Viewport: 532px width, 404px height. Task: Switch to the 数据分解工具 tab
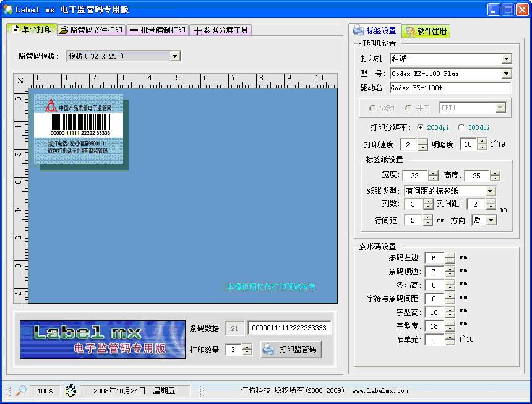click(x=221, y=30)
